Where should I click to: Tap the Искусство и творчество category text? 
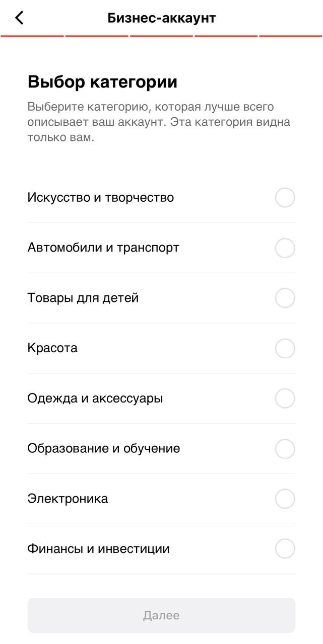100,198
